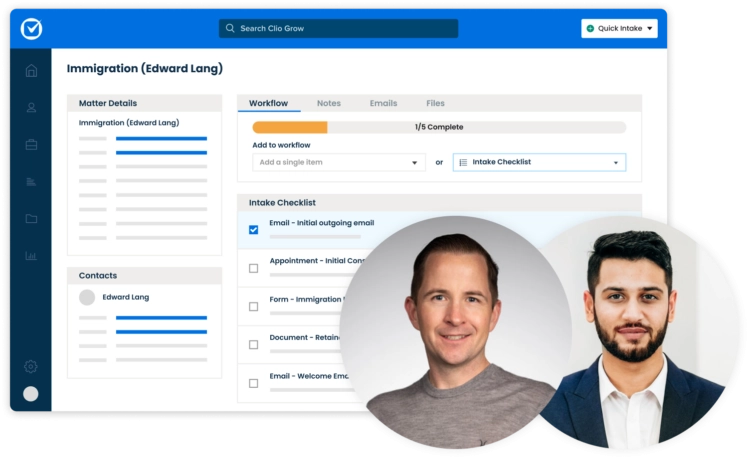
Task: Open the Intake Checklist dropdown selector
Action: (539, 162)
